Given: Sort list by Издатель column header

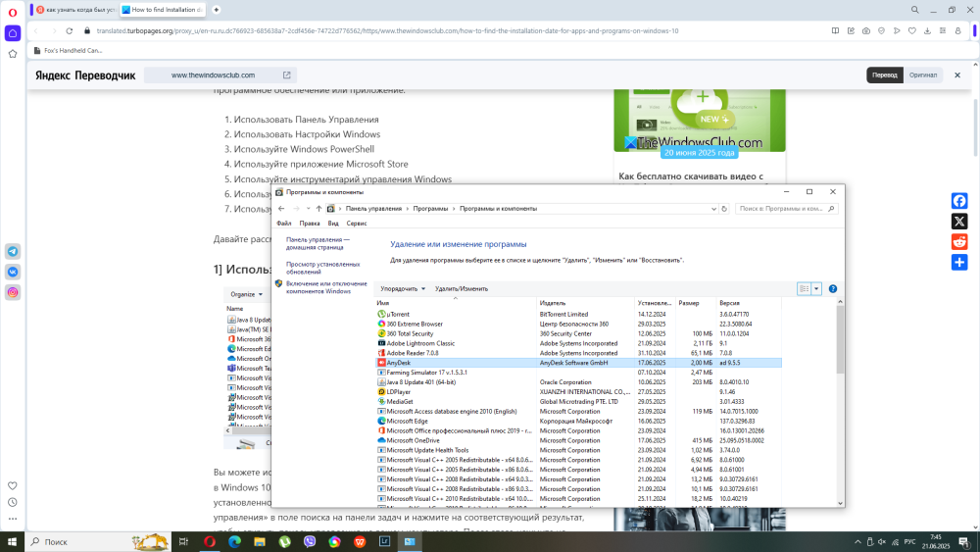Looking at the screenshot, I should coord(586,303).
